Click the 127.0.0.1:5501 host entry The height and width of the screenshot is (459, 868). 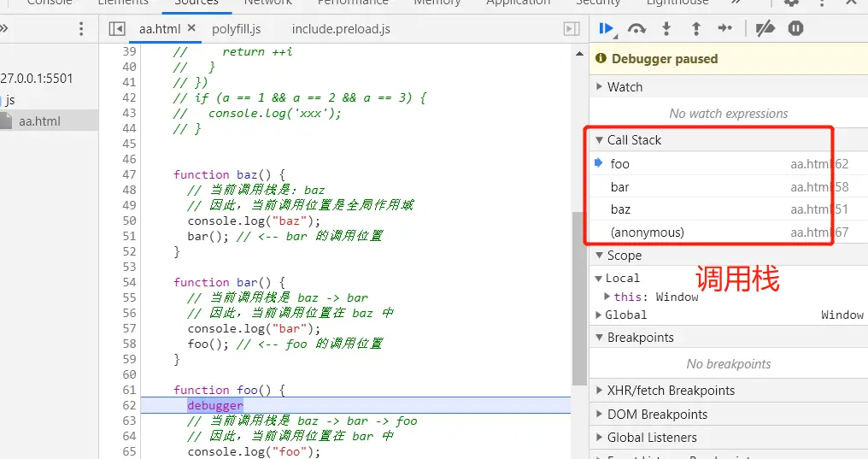click(x=37, y=79)
